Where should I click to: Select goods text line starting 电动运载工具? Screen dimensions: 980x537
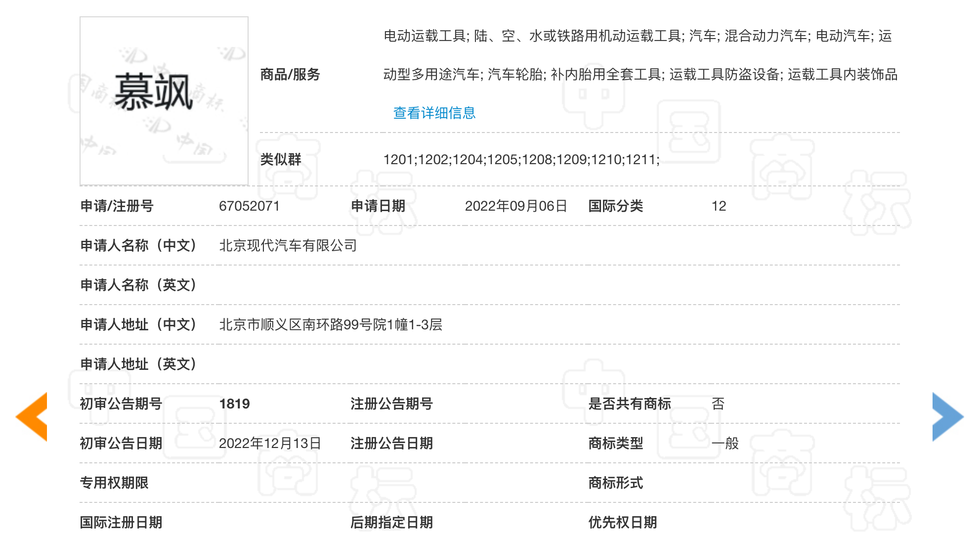638,36
